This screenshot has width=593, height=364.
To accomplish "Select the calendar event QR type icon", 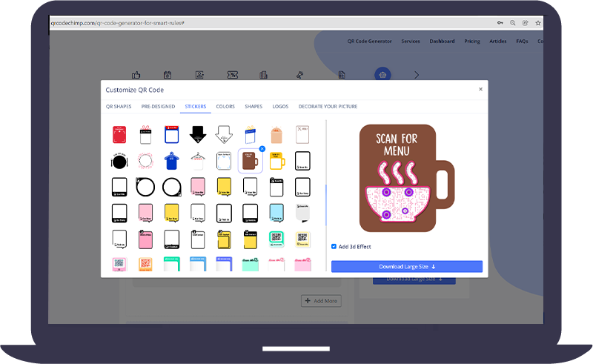I will pyautogui.click(x=168, y=75).
